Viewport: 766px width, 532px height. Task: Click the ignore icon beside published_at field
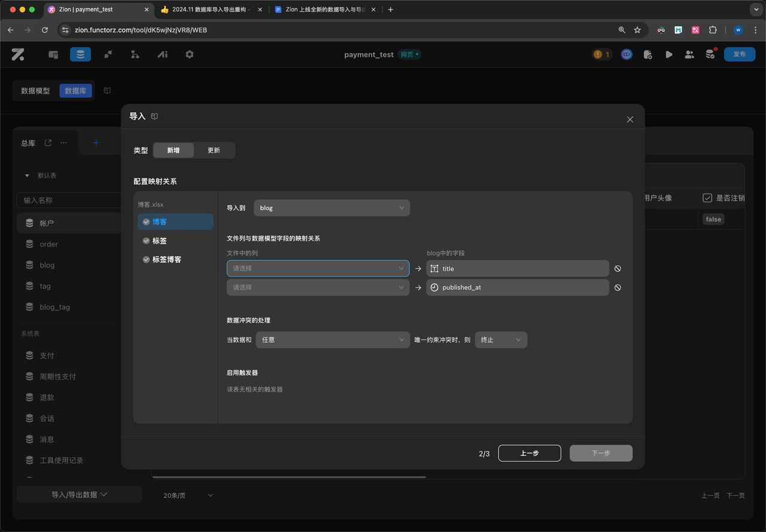[x=618, y=288]
